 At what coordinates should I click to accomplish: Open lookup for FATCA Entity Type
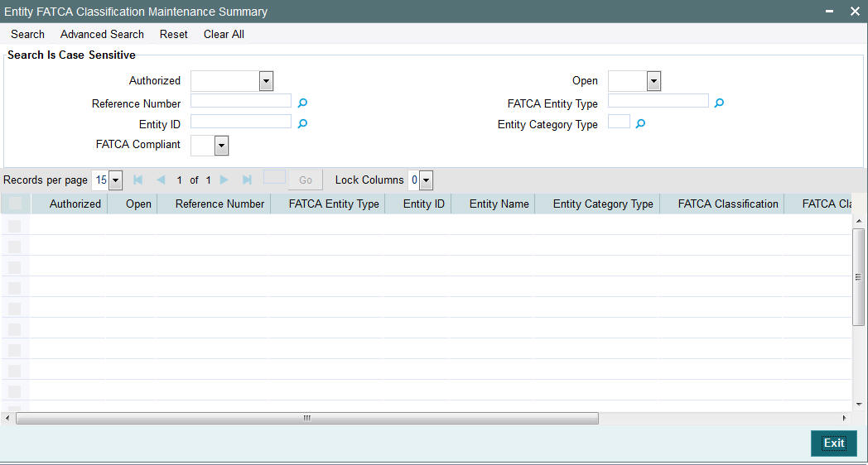[719, 103]
